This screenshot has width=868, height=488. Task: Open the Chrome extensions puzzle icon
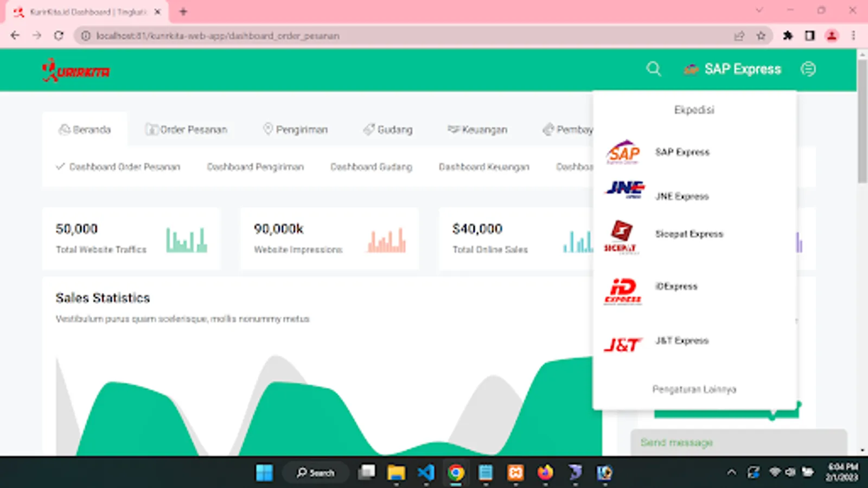tap(788, 36)
